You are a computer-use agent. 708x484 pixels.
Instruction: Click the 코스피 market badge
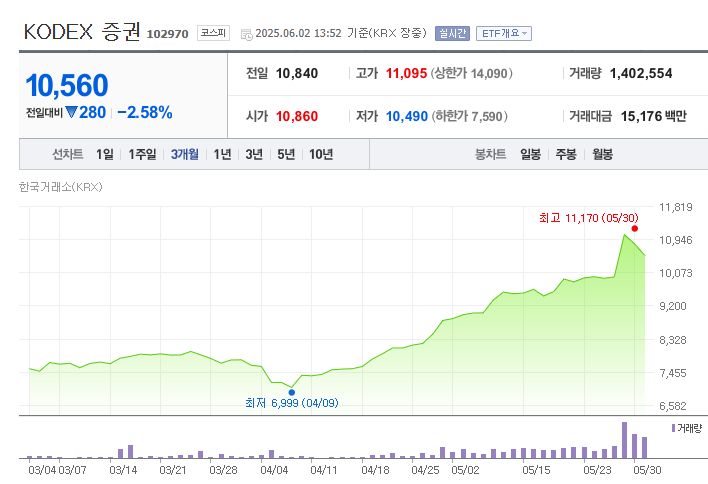pyautogui.click(x=213, y=33)
